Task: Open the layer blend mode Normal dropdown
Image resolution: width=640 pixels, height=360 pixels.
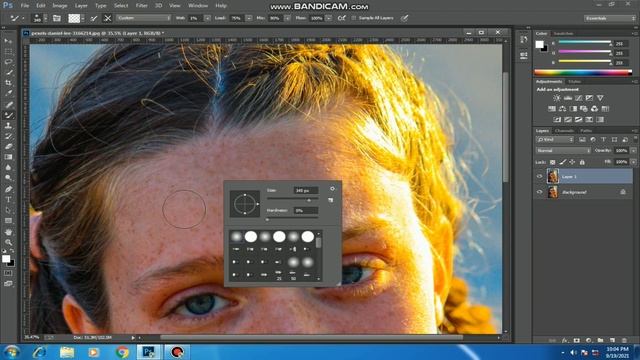Action: [563, 151]
